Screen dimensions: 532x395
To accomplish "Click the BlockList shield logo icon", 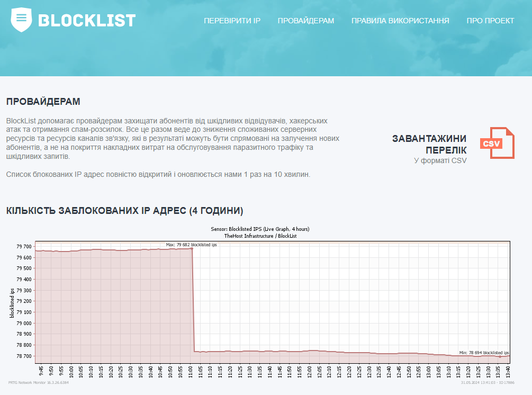I will [21, 20].
